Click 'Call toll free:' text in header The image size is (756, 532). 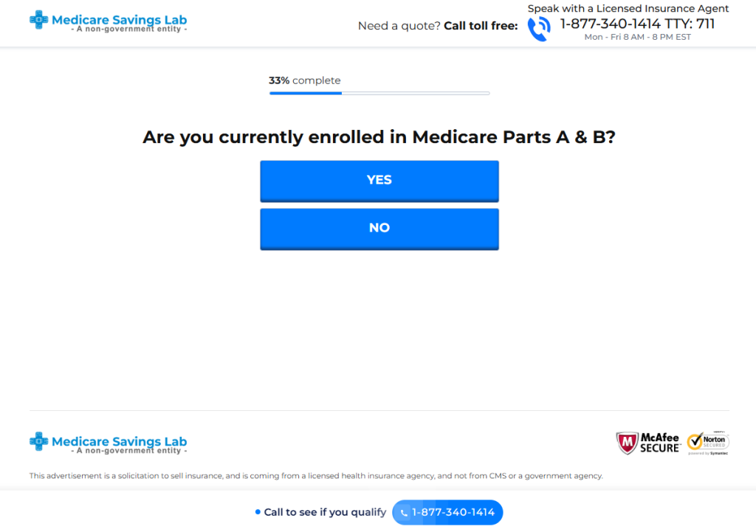coord(481,26)
